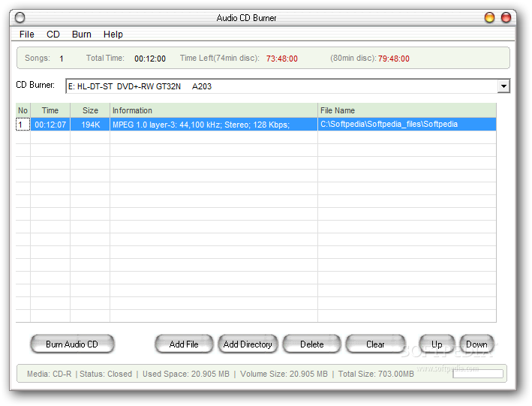Click the Total Size: 703.00MB entry

pyautogui.click(x=376, y=374)
